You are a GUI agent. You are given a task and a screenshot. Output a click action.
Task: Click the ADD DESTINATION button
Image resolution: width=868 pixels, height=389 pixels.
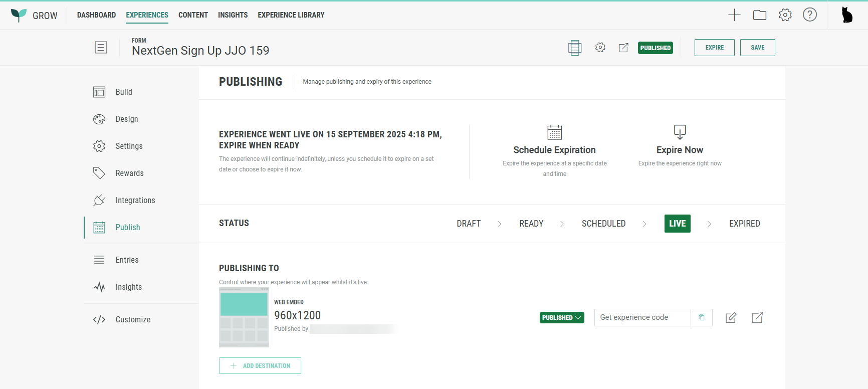click(260, 366)
